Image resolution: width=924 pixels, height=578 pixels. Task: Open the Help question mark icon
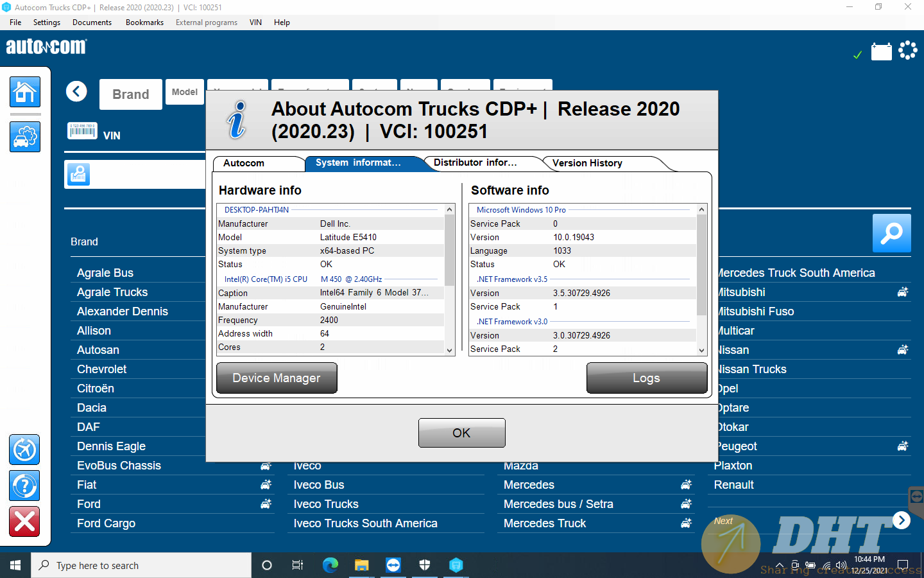point(25,486)
